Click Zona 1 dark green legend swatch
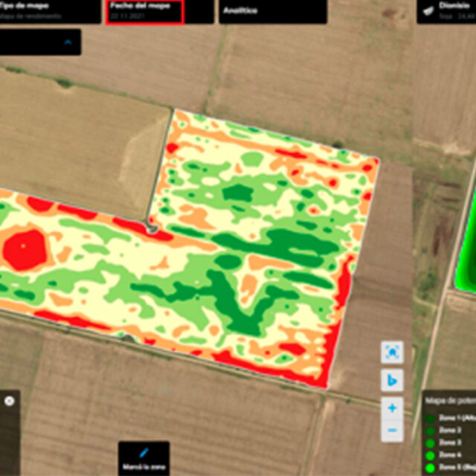 [430, 418]
